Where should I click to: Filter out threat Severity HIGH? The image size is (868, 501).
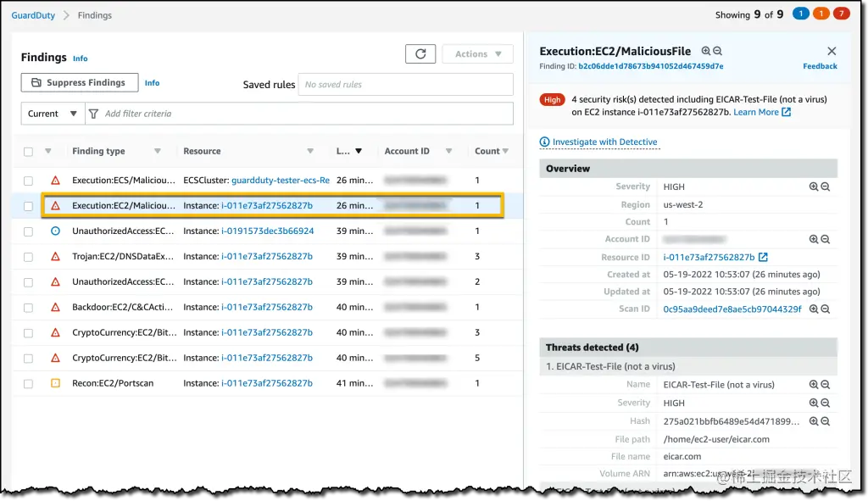click(x=826, y=403)
